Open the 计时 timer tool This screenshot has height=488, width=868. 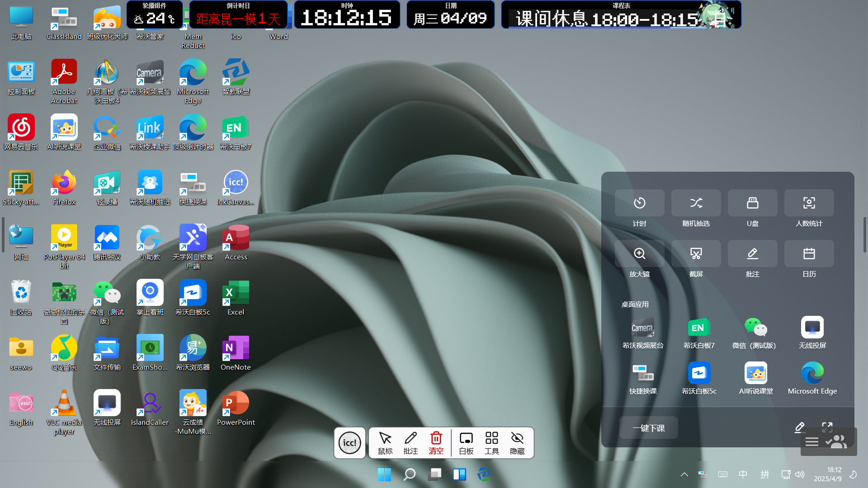[x=639, y=203]
